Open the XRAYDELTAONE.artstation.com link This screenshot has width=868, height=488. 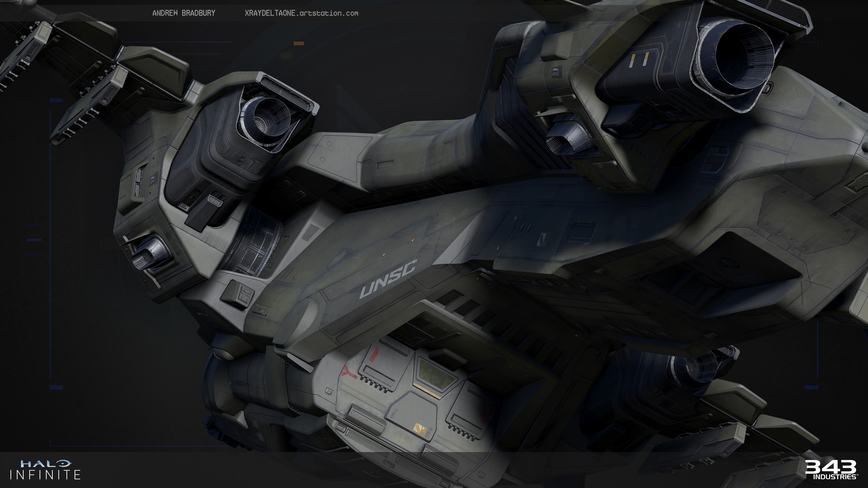(301, 13)
